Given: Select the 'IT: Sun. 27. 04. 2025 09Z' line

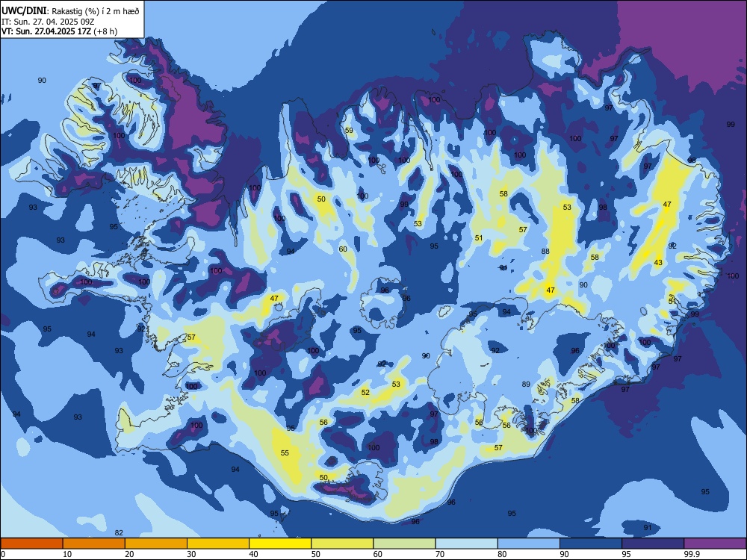Looking at the screenshot, I should click(x=47, y=22).
